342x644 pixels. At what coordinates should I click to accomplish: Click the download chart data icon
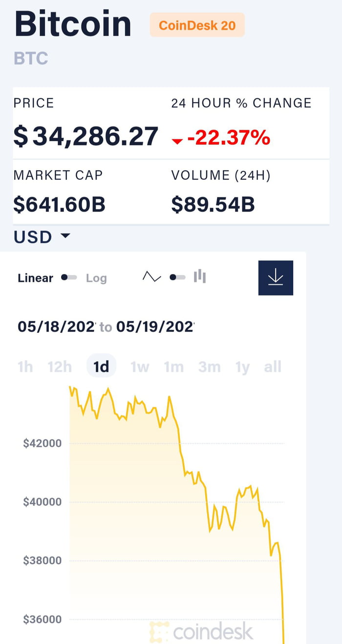pyautogui.click(x=276, y=278)
